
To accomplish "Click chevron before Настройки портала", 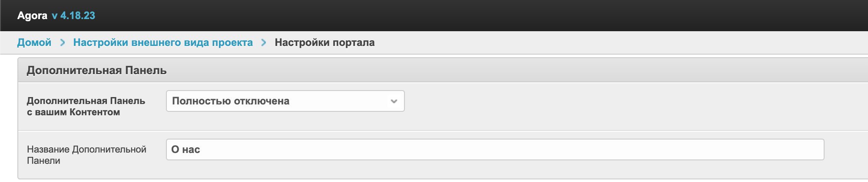I will coord(264,42).
